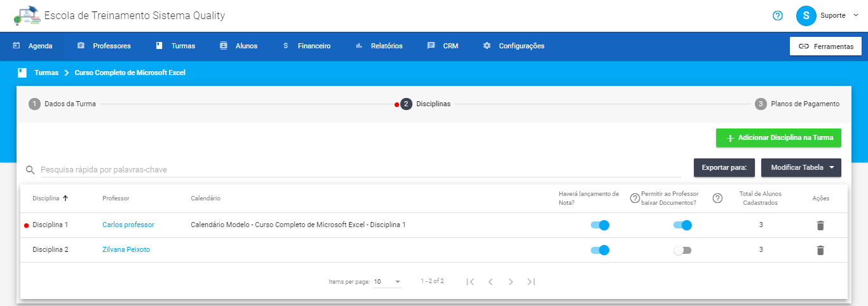
Task: Click help icon beside Haverá lançamento de Nota
Action: pos(634,198)
